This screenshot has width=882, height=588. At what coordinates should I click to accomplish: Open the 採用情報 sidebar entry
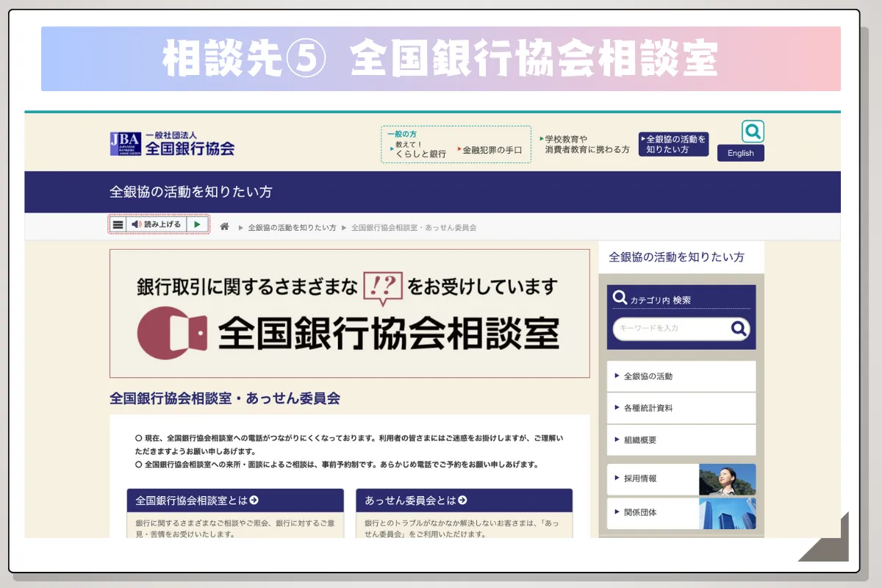point(642,478)
